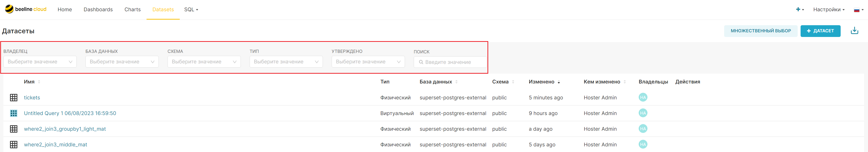This screenshot has width=868, height=152.
Task: Click 'public' schema in tickets row
Action: pyautogui.click(x=499, y=98)
